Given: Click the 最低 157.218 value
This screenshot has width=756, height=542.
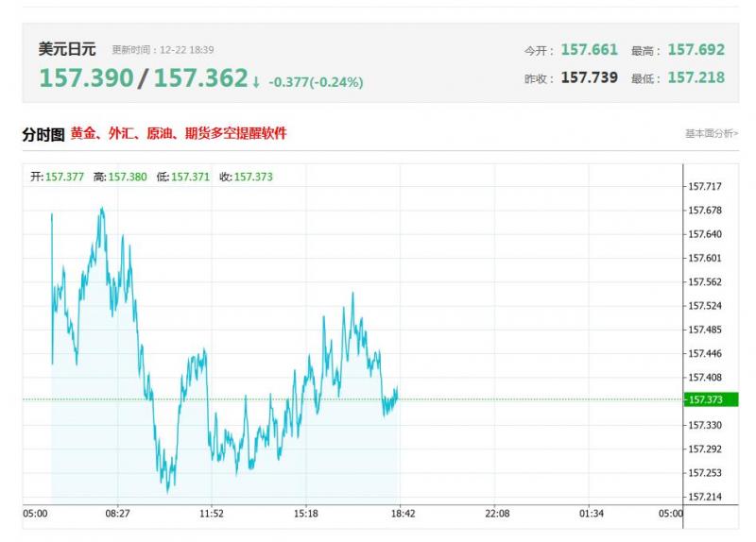Looking at the screenshot, I should coord(696,77).
